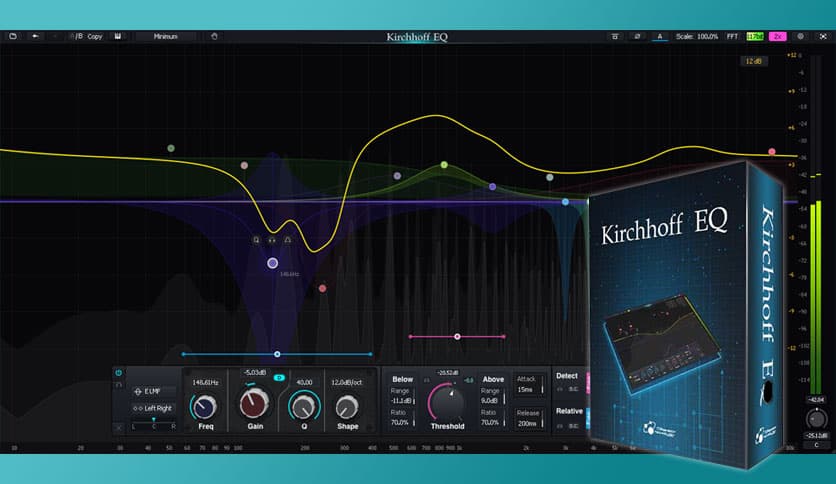Click the Detect label button
This screenshot has height=484, width=836.
[567, 376]
